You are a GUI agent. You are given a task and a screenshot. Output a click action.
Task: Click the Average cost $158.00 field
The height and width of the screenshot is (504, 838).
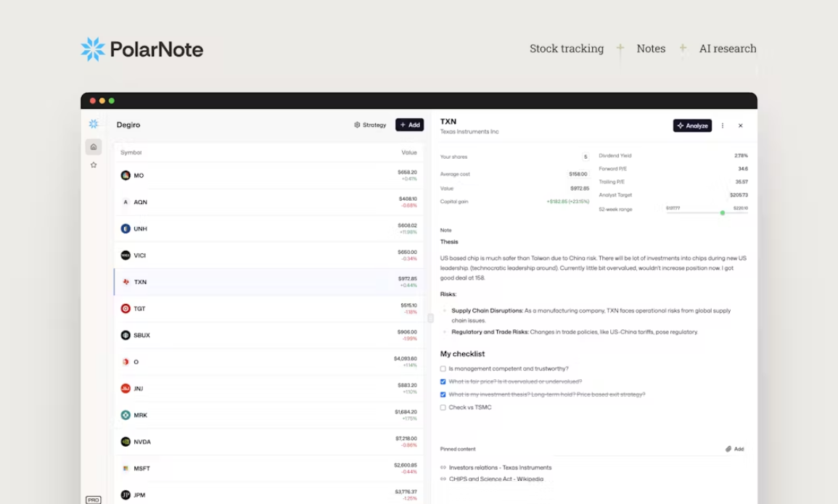[x=578, y=174]
